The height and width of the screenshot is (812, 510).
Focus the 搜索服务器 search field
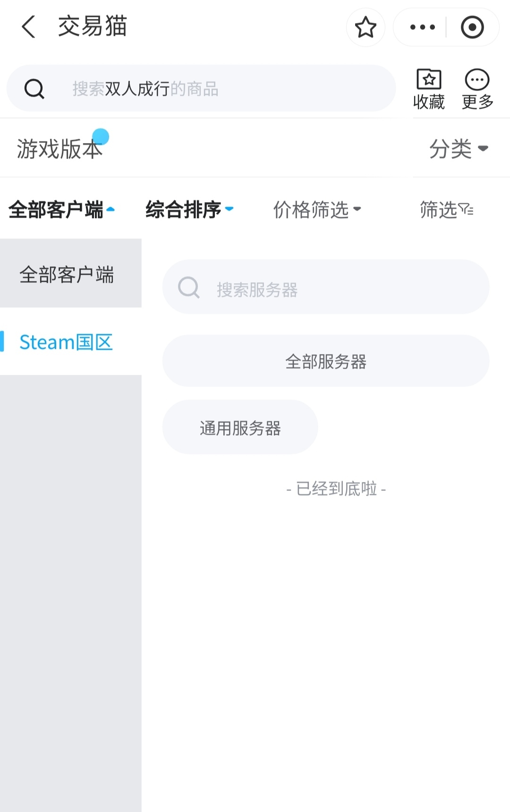point(340,288)
